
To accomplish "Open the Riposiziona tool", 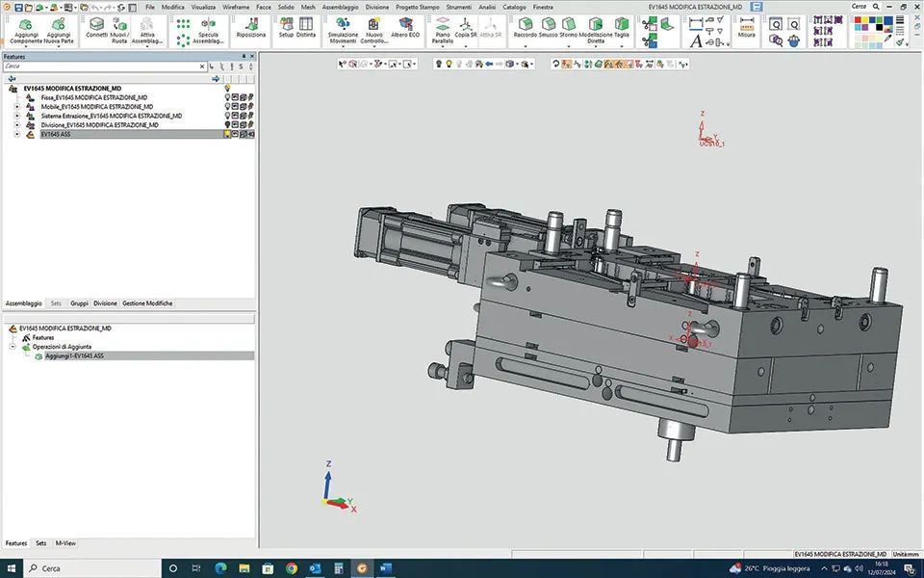I will (x=250, y=26).
